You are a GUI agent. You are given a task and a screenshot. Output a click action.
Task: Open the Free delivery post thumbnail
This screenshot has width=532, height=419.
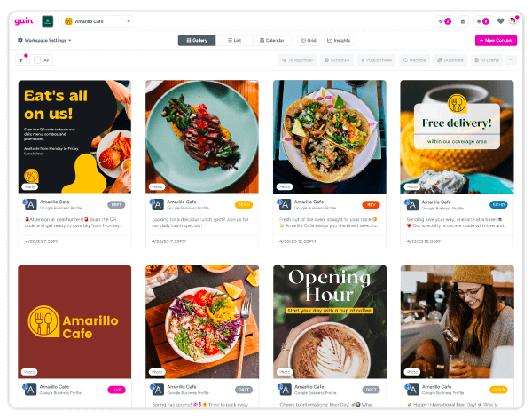click(x=457, y=137)
